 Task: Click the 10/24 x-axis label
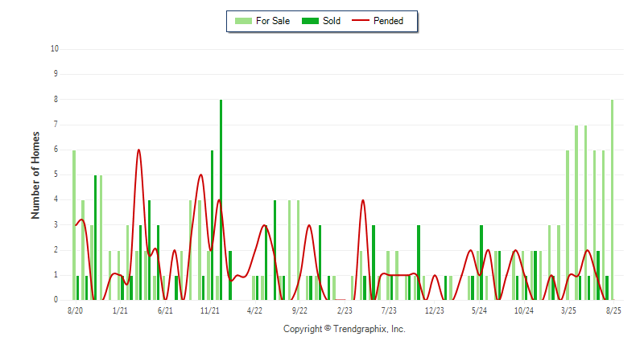[x=524, y=310]
